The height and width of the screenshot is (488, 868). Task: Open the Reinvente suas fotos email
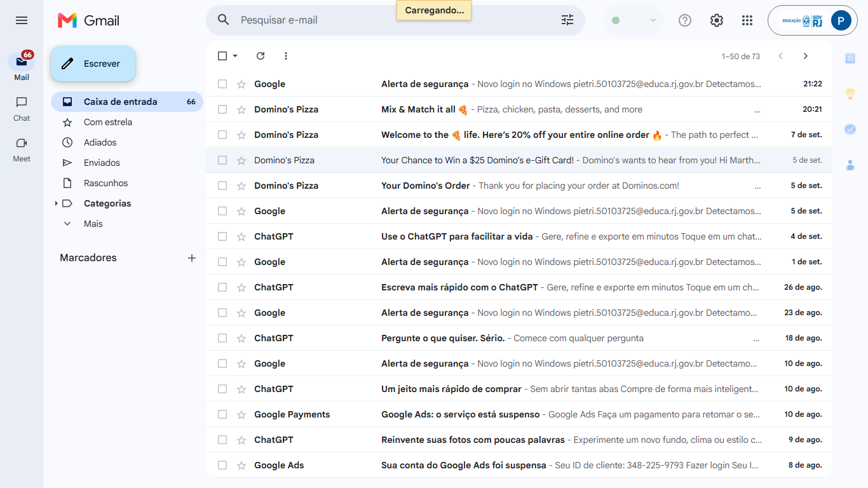[x=519, y=440]
